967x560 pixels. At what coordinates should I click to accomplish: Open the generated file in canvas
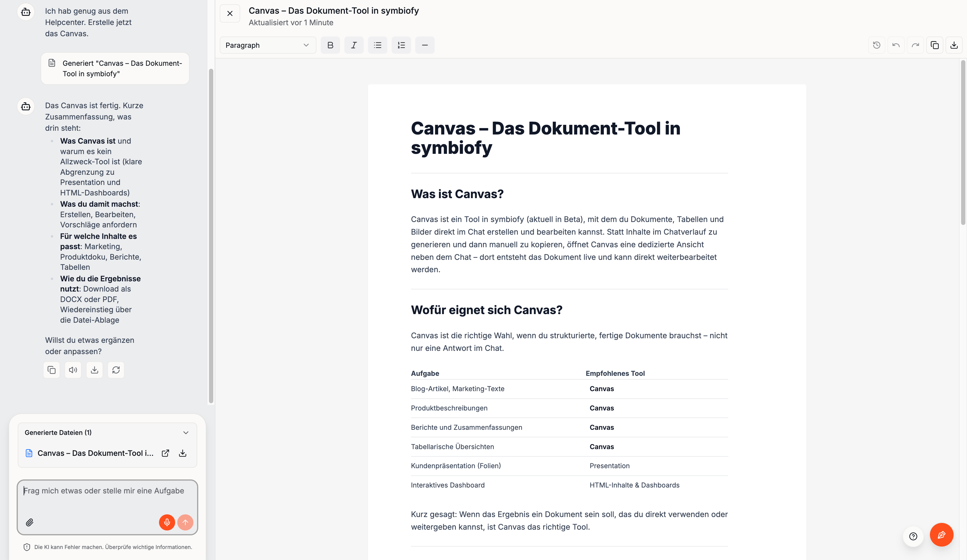165,453
